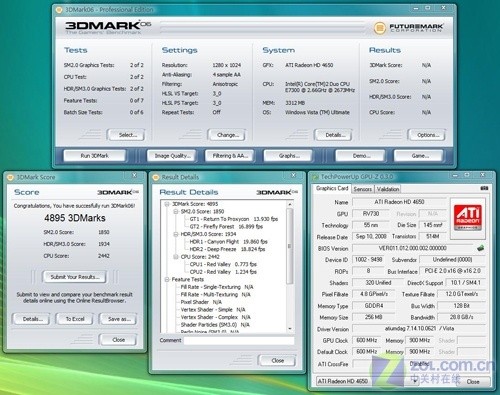Click the Driver Version field in GPU-Z
500x395 pixels.
click(x=419, y=329)
